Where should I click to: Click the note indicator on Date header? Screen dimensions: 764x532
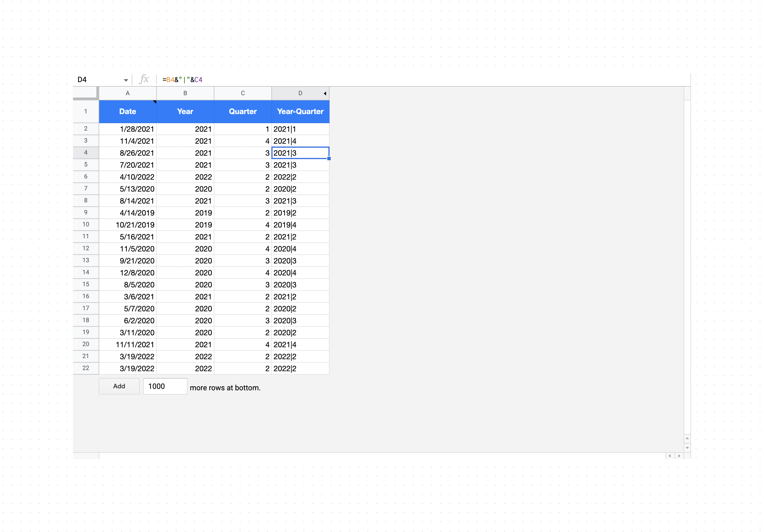(155, 102)
